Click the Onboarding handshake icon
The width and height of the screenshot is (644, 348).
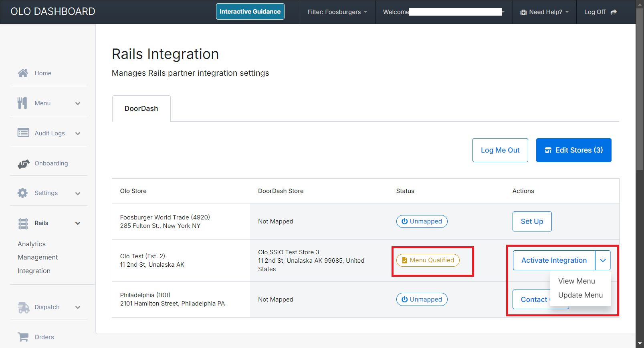[23, 163]
